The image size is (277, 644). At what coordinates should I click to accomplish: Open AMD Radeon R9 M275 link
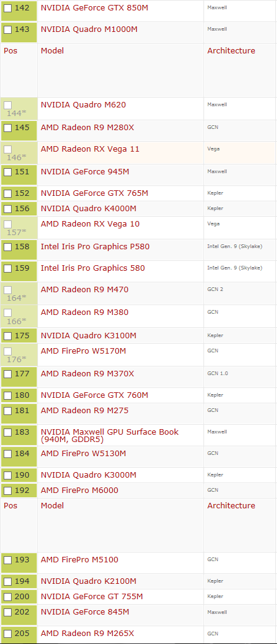(85, 410)
